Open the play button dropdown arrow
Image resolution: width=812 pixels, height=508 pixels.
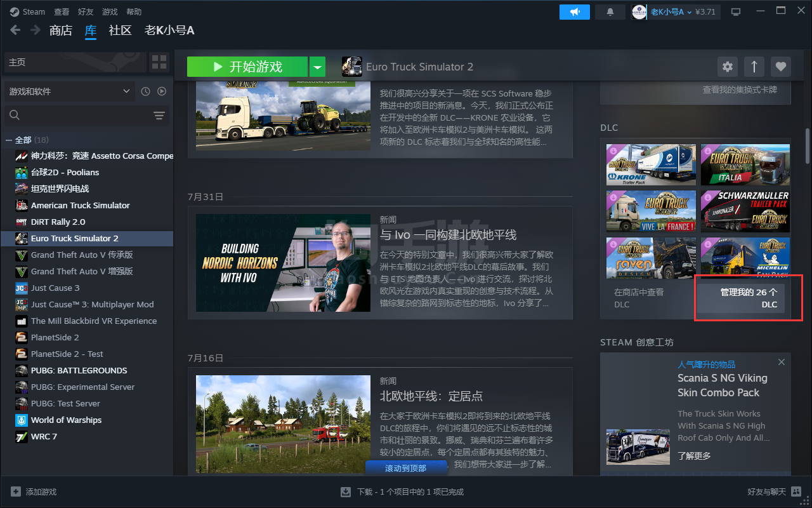[x=318, y=67]
